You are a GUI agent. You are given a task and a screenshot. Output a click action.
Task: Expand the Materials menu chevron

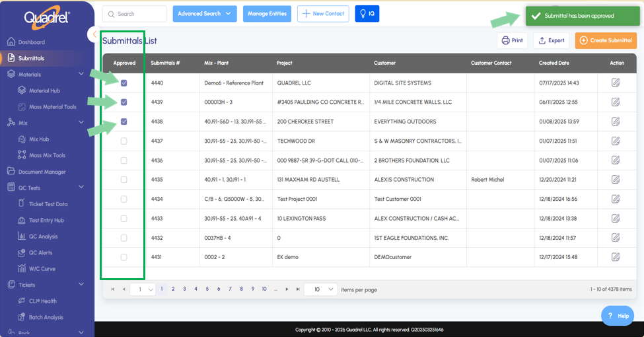(81, 74)
